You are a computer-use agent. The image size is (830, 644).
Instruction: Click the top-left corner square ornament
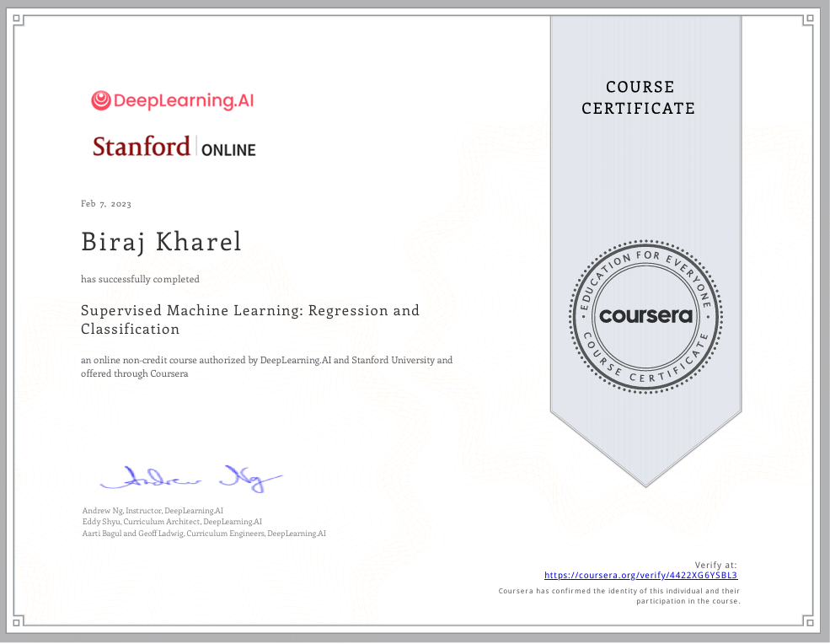[19, 19]
